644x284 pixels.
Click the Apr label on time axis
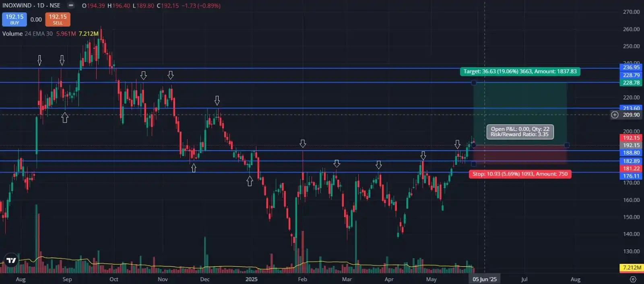(x=389, y=279)
